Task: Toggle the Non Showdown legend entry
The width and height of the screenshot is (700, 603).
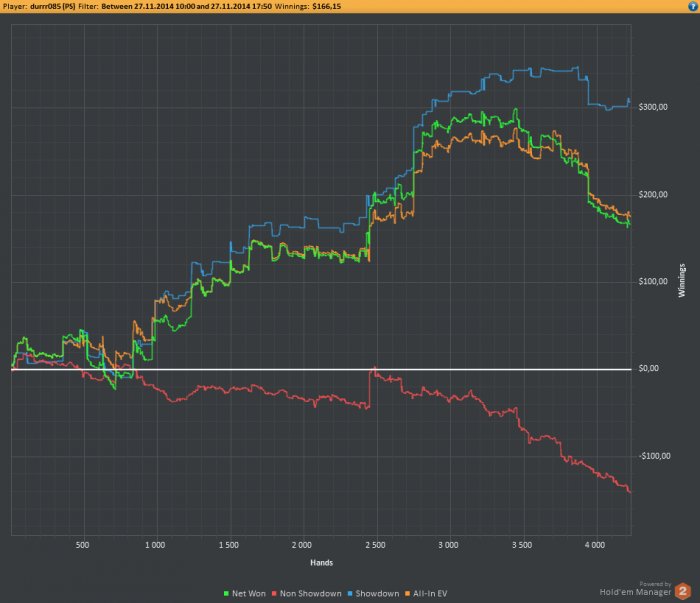Action: 307,594
